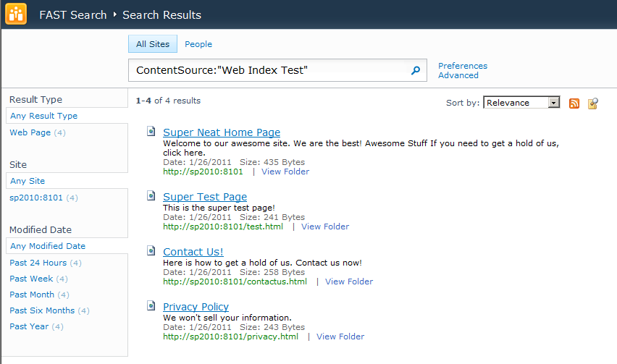
Task: Click the Result Type refiner heading
Action: (35, 99)
